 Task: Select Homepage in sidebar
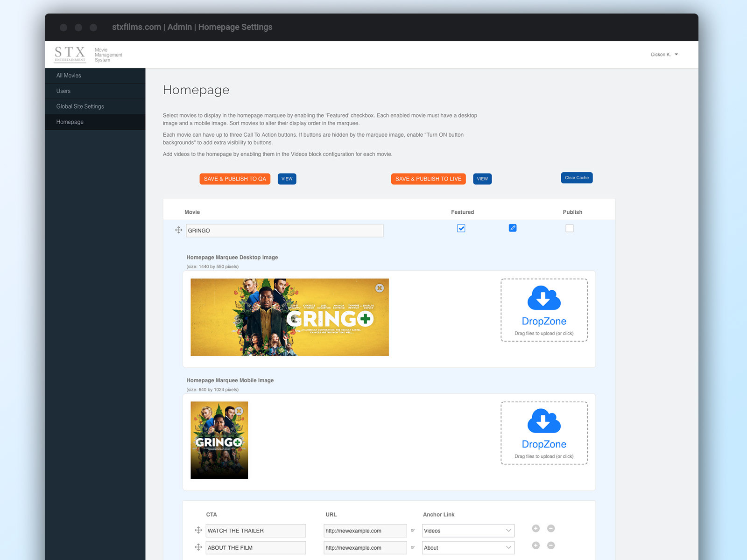pos(95,122)
